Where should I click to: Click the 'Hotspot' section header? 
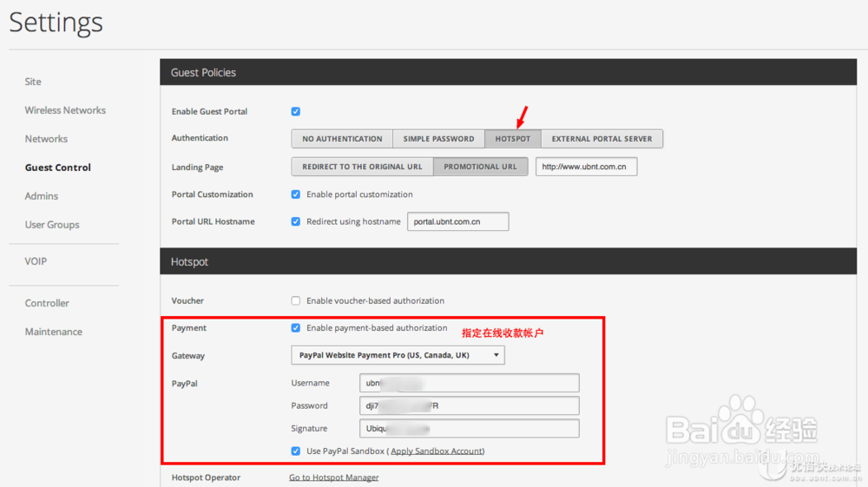point(508,261)
